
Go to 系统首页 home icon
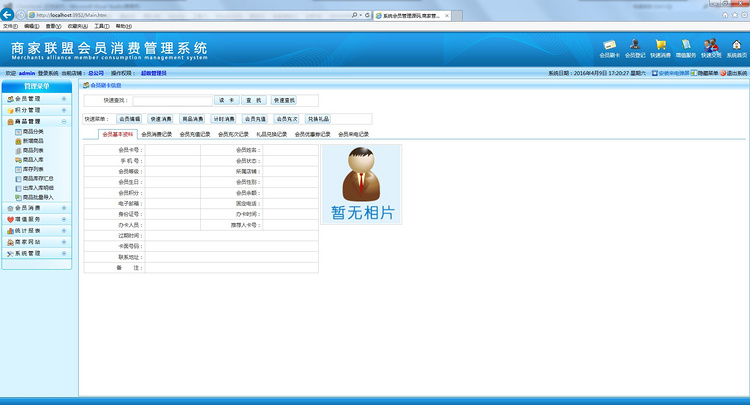click(737, 46)
